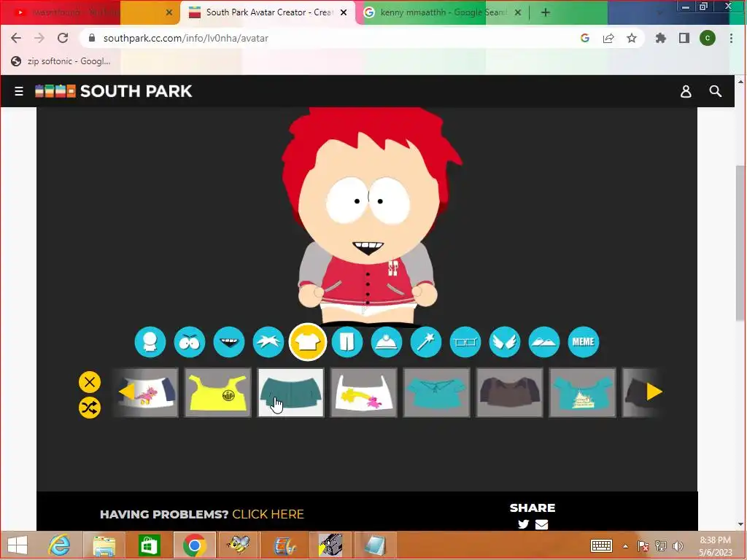Select the magic wand accessory icon

426,342
